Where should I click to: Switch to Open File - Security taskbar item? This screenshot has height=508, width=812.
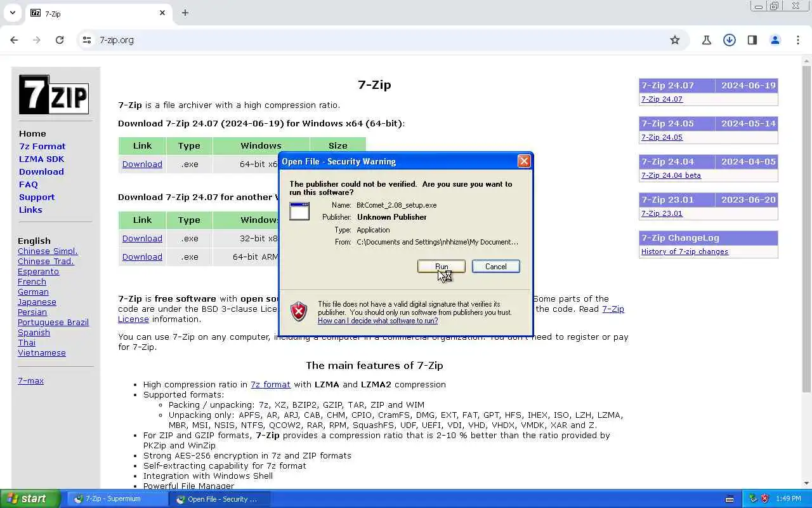[219, 498]
